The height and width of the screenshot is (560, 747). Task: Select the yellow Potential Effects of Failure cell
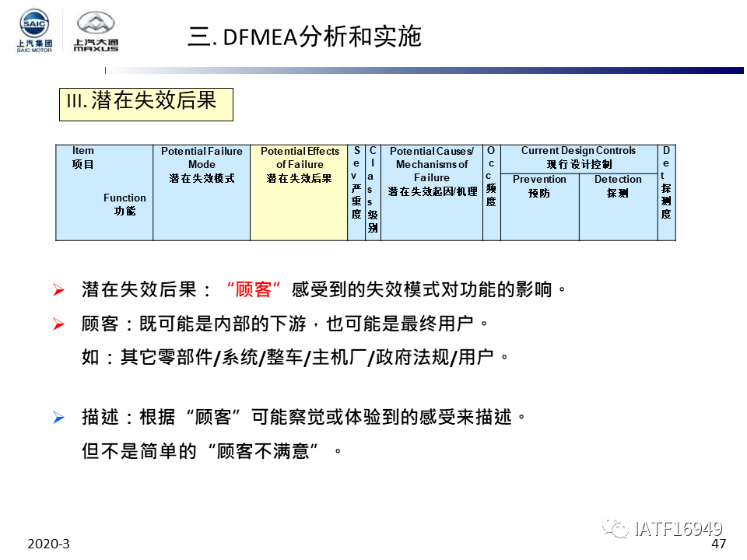(299, 192)
